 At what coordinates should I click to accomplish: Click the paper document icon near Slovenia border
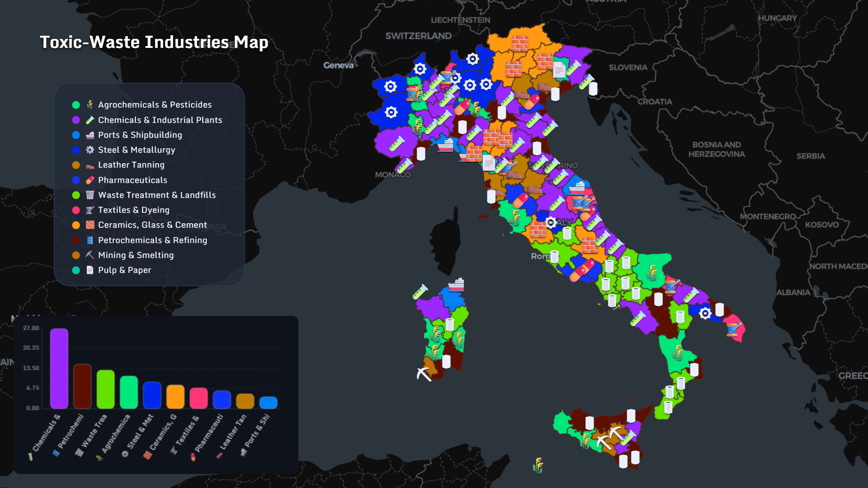(x=560, y=70)
